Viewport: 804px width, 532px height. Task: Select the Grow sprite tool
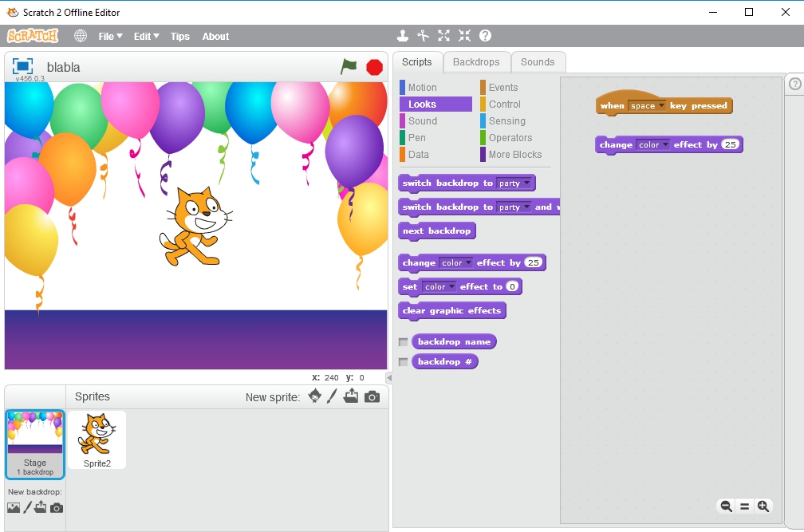(x=443, y=36)
